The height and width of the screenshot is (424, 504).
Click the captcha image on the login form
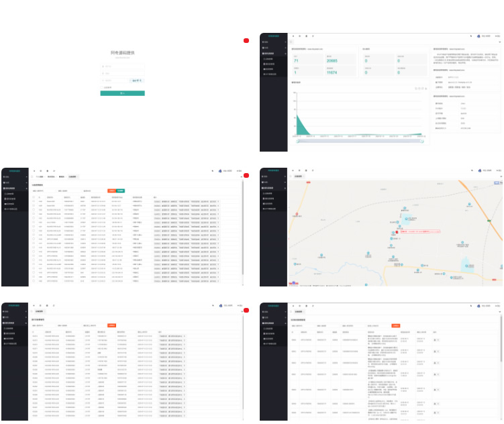[136, 80]
